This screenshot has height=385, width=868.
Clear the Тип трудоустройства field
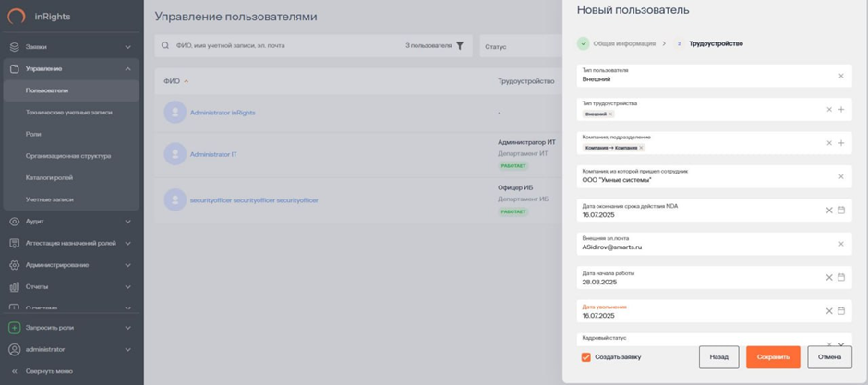click(829, 110)
